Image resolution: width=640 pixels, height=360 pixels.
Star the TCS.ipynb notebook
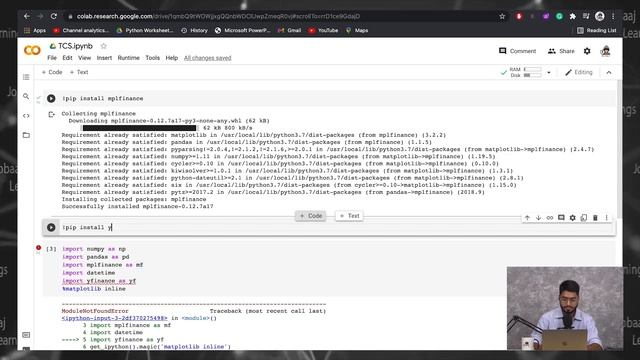(x=104, y=46)
